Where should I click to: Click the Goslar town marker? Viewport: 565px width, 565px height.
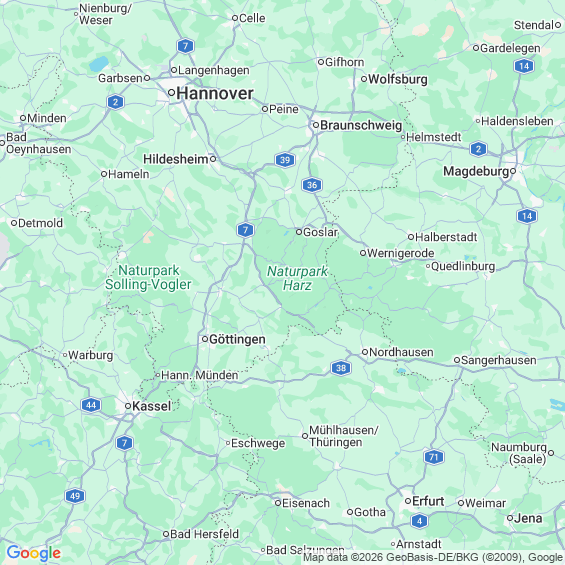pyautogui.click(x=299, y=232)
